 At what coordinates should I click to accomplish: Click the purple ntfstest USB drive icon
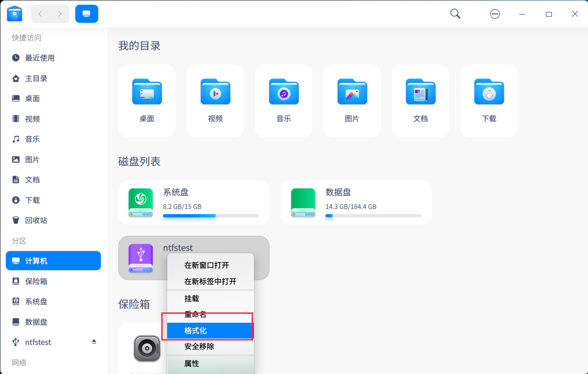(141, 258)
